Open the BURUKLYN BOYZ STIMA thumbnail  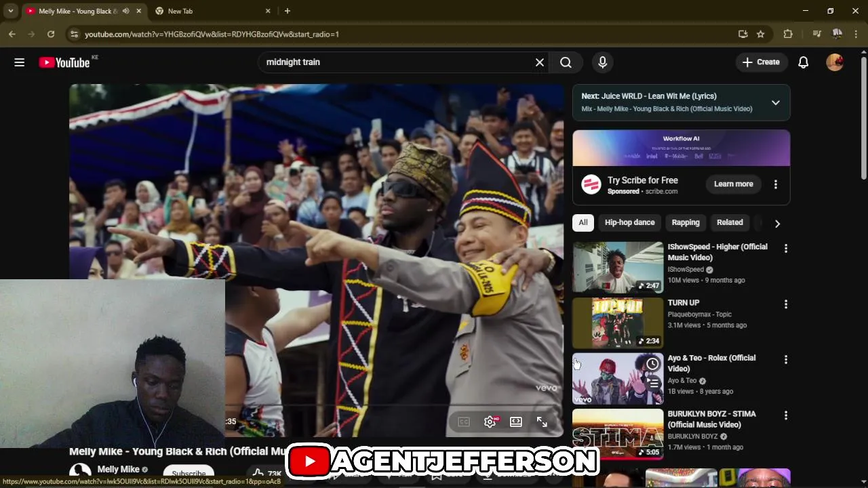coord(618,434)
